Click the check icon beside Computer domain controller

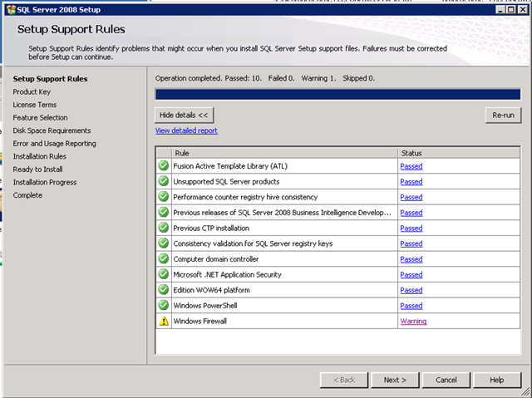[164, 258]
